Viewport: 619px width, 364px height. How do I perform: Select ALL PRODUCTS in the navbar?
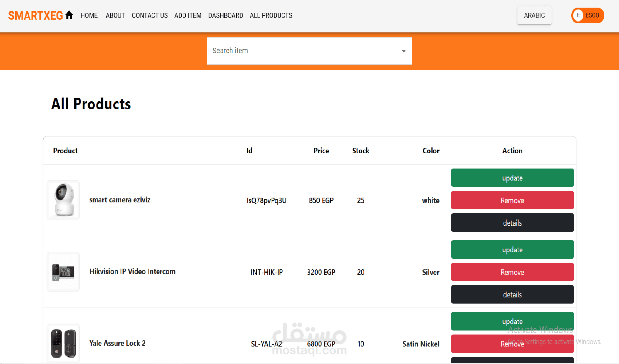[271, 16]
